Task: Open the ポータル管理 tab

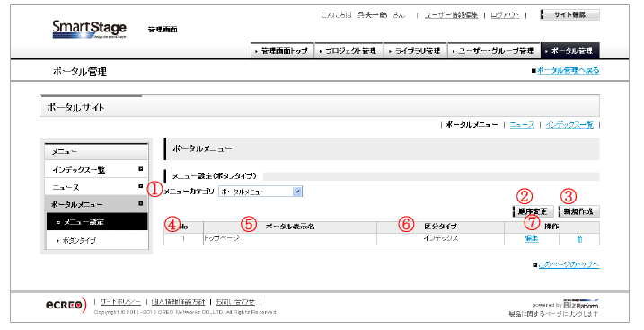Action: point(570,51)
